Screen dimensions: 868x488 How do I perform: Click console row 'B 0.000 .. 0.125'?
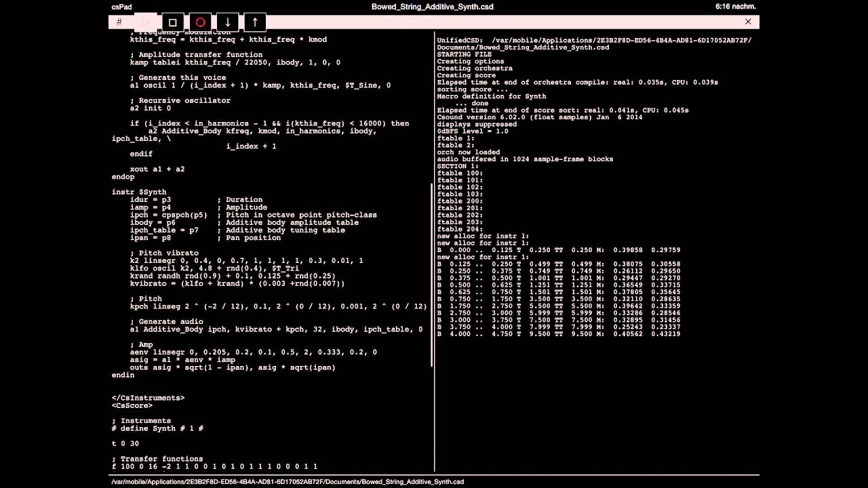click(559, 250)
